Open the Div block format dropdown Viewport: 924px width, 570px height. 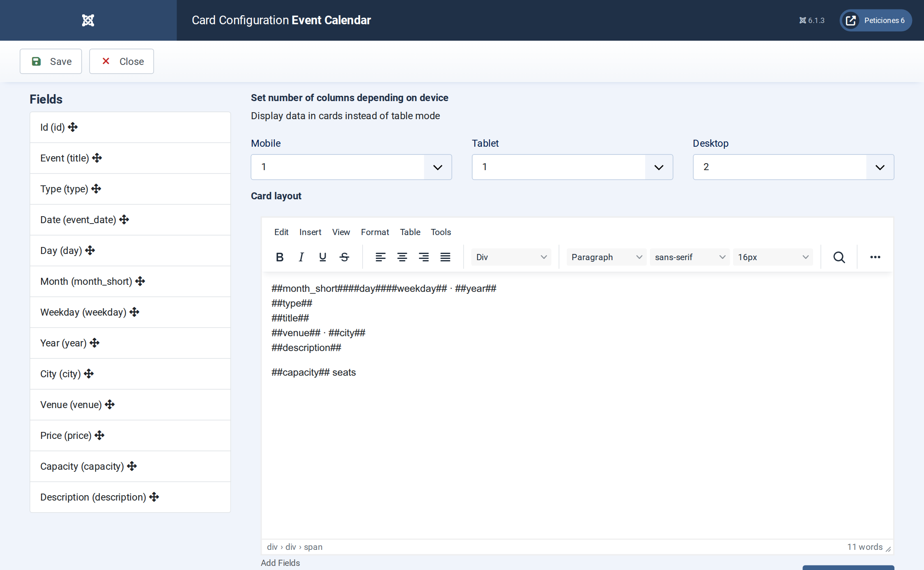511,257
